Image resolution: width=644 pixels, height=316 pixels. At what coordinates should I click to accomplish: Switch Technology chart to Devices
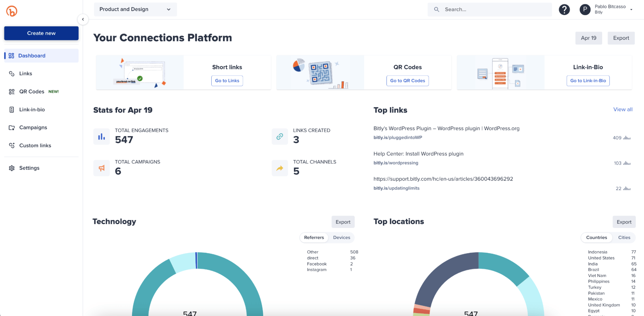(x=341, y=238)
